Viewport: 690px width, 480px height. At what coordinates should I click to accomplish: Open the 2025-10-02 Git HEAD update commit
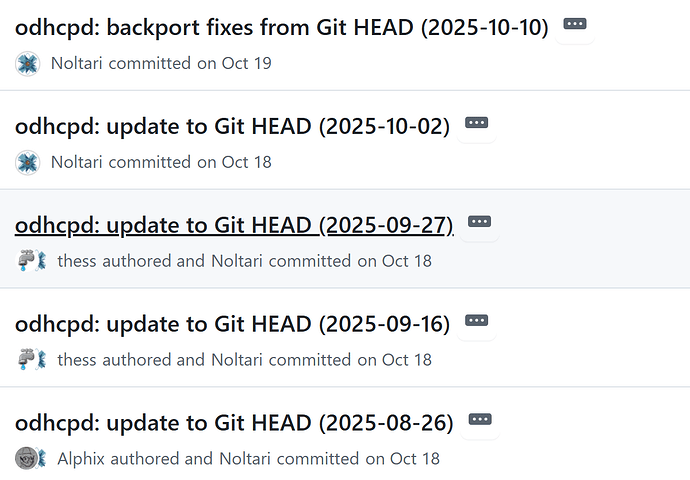tap(232, 126)
